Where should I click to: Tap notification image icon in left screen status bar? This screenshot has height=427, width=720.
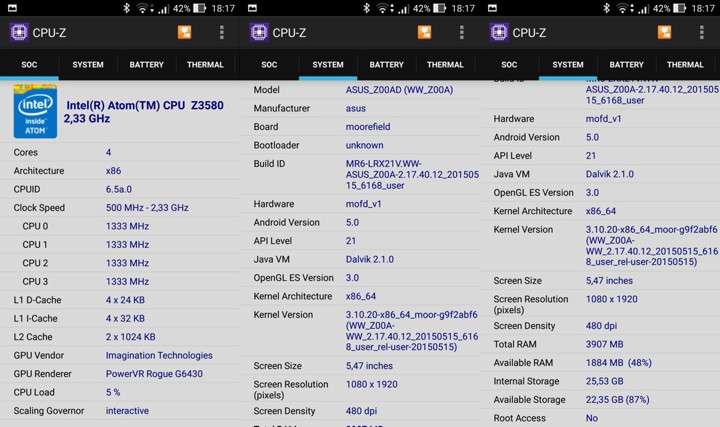pyautogui.click(x=12, y=8)
